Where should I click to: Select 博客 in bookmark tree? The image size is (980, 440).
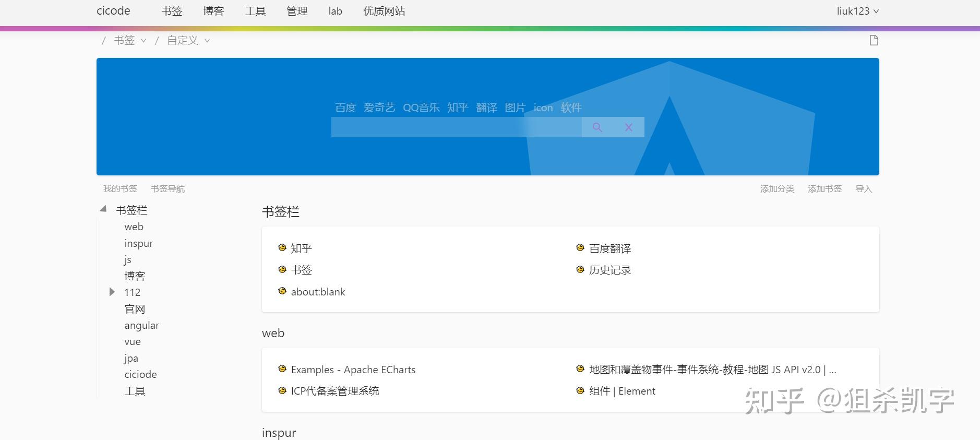coord(135,276)
